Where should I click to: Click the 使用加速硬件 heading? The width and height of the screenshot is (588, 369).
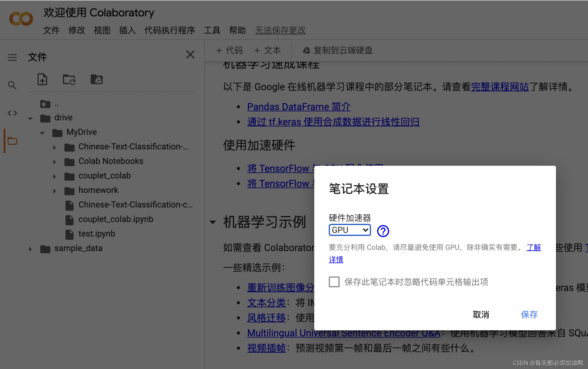259,145
